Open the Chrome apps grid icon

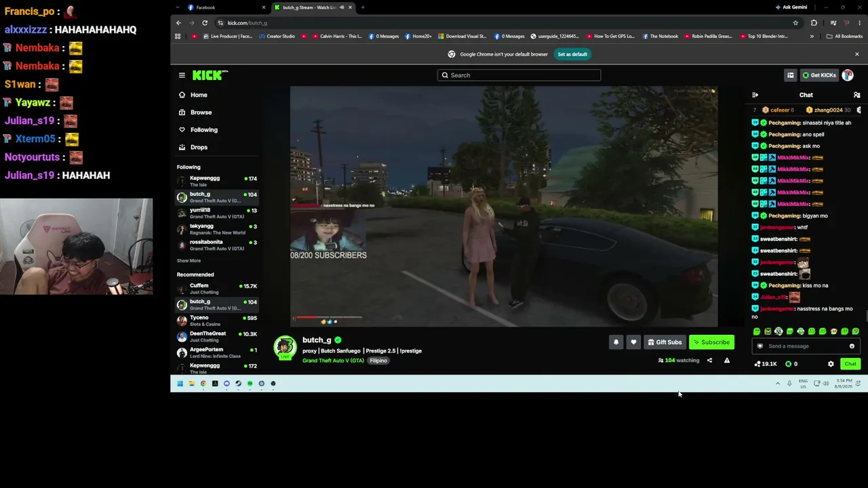[178, 37]
